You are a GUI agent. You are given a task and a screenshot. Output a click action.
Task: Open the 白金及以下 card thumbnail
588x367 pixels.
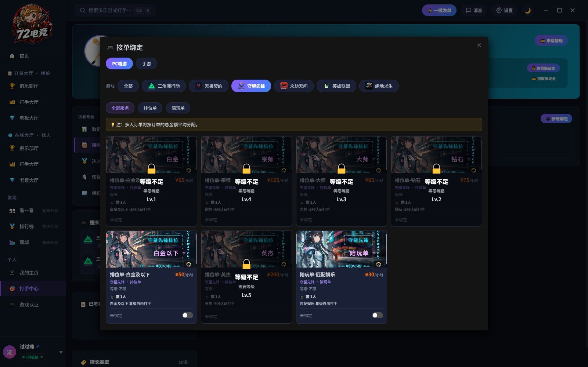pyautogui.click(x=151, y=249)
